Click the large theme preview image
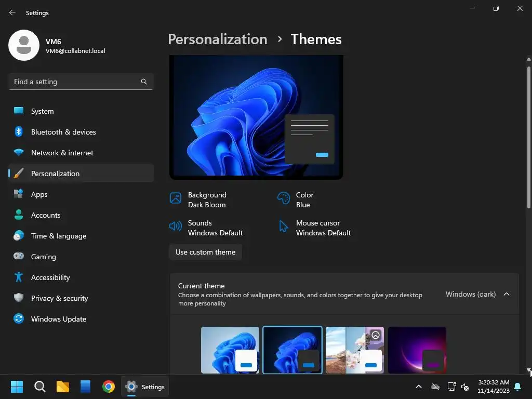 pos(257,117)
